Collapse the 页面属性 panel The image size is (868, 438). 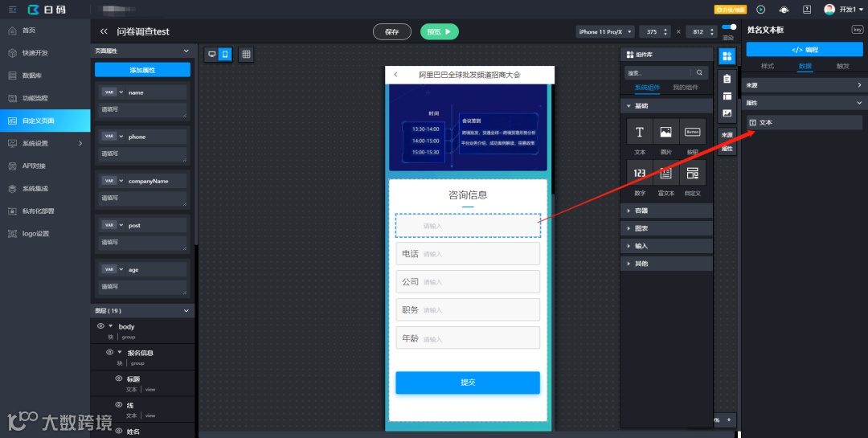[186, 51]
